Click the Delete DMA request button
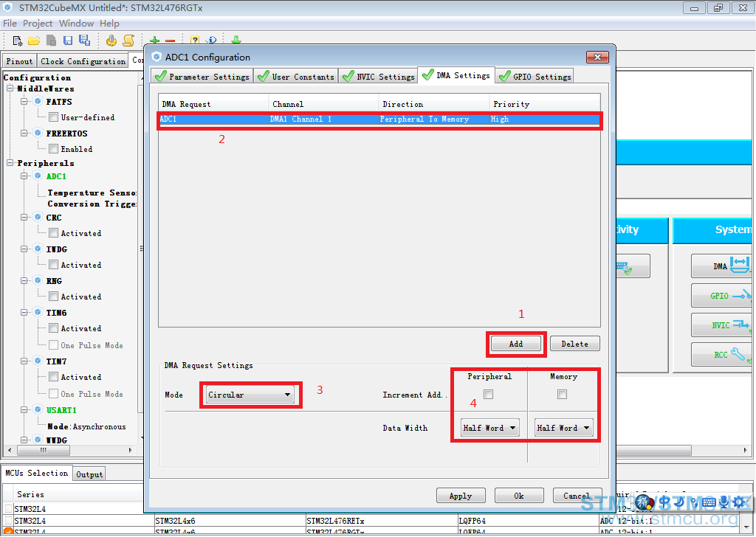 [x=574, y=344]
